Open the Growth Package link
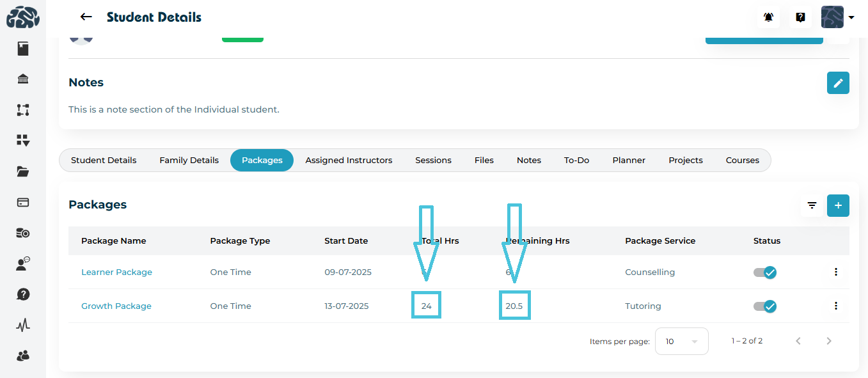868x378 pixels. (x=116, y=306)
